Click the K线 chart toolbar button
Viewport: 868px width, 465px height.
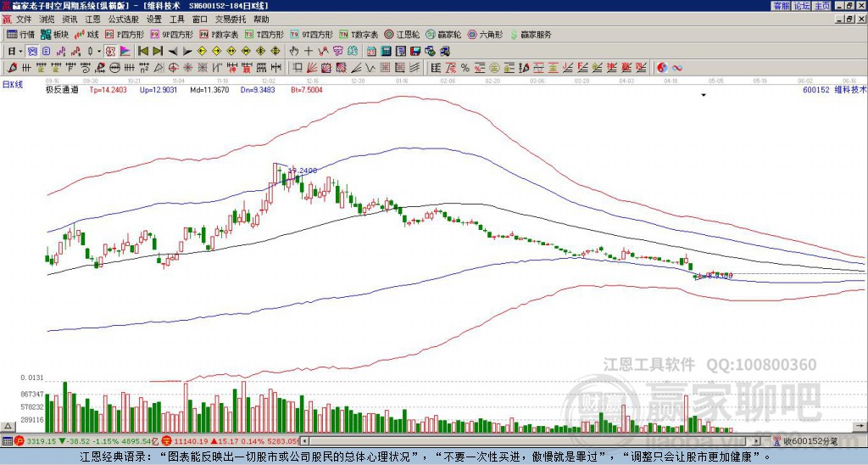point(87,35)
